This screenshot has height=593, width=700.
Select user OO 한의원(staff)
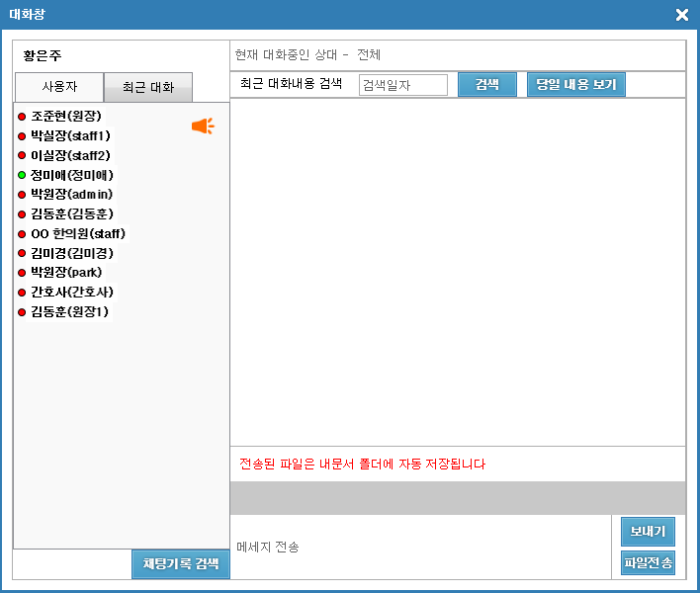78,234
